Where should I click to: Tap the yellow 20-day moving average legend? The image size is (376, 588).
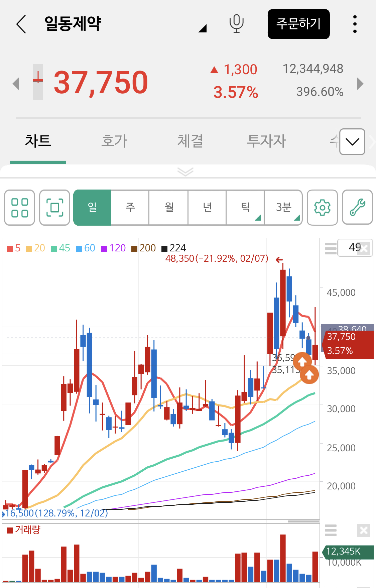pyautogui.click(x=35, y=248)
